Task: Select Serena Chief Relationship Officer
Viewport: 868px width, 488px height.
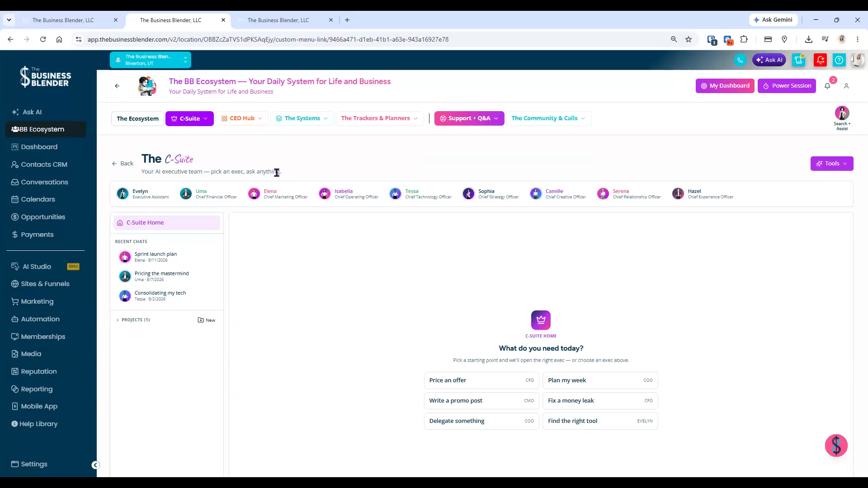Action: point(629,194)
